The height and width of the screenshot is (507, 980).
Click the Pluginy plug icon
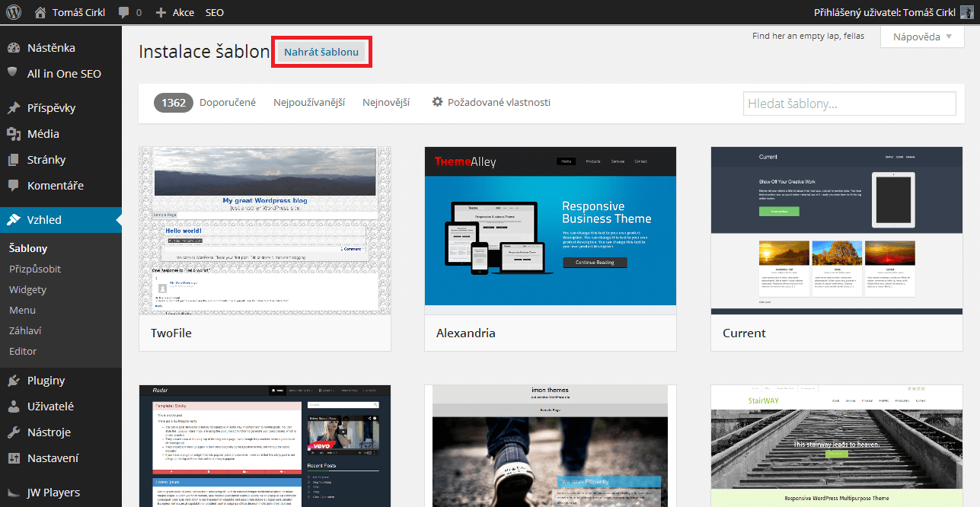point(13,381)
